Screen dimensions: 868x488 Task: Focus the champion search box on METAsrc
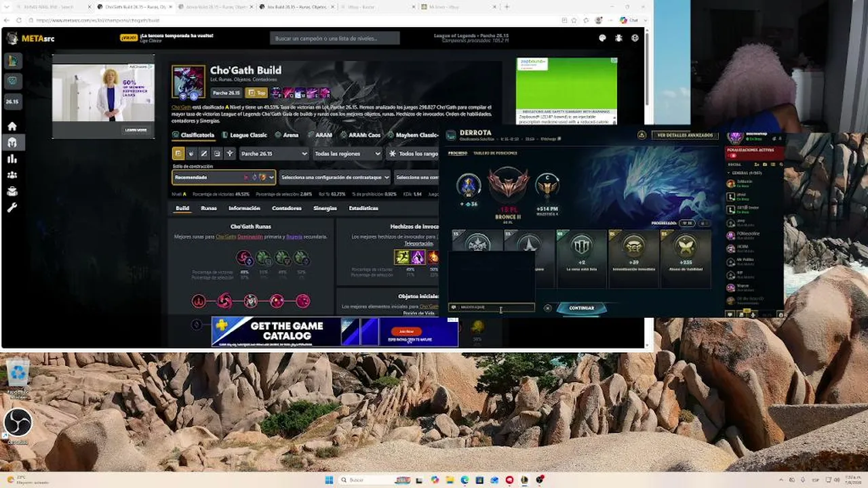(335, 39)
